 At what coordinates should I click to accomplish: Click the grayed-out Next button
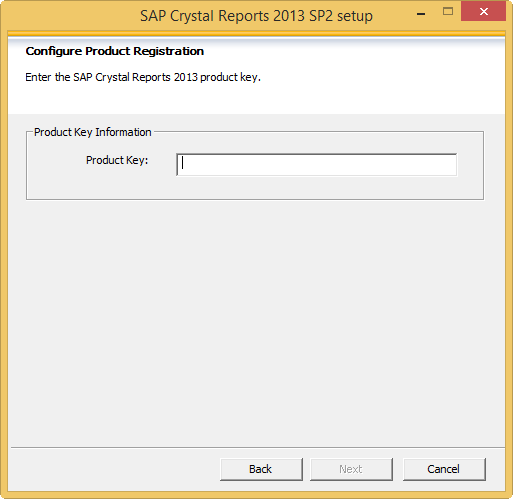[x=351, y=469]
